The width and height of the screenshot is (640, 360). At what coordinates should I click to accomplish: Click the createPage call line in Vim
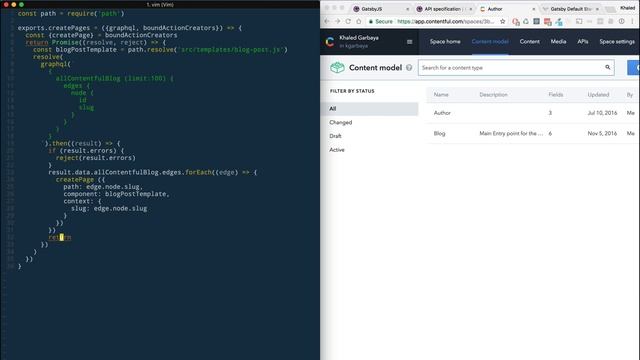(80, 180)
